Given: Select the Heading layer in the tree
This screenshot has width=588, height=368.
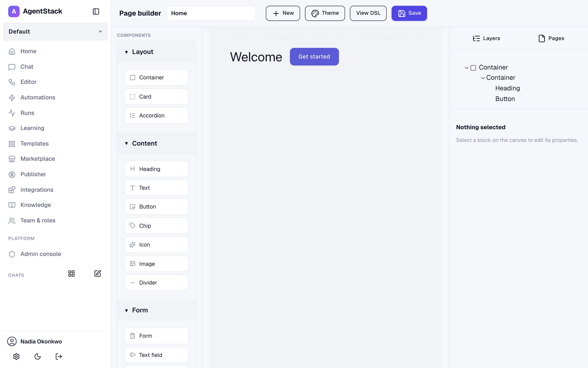Looking at the screenshot, I should 507,88.
